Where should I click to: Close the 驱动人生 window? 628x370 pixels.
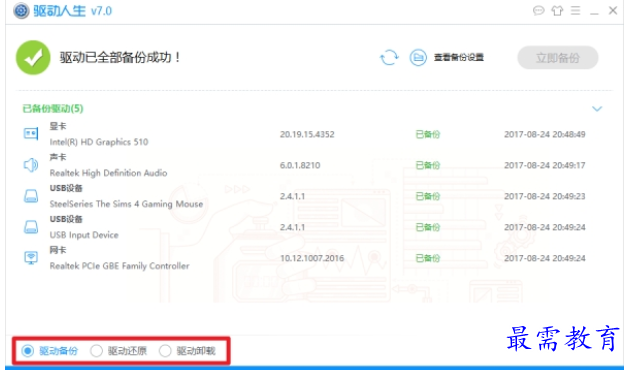tap(613, 10)
